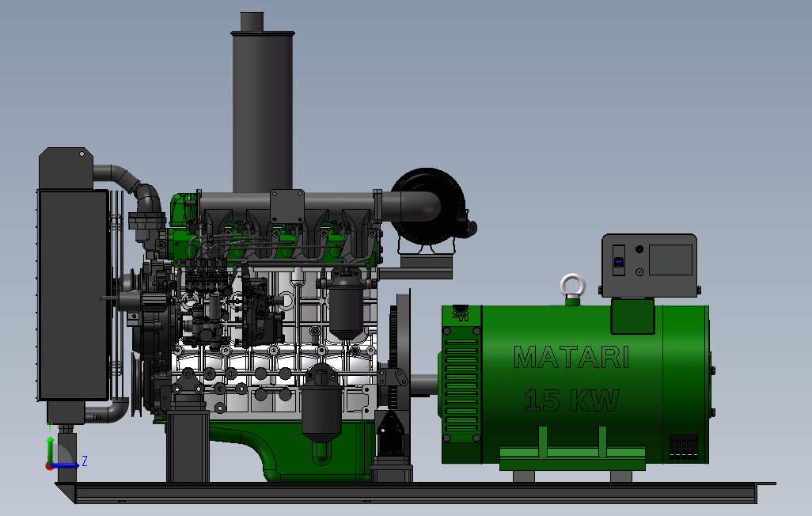812x516 pixels.
Task: Pick the front engine support leg
Action: [x=188, y=446]
